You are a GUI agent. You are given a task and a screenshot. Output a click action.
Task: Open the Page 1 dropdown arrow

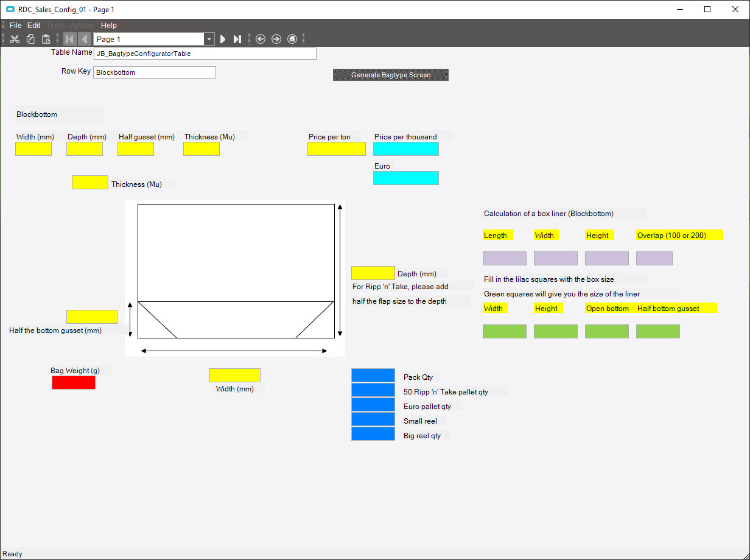pos(209,39)
